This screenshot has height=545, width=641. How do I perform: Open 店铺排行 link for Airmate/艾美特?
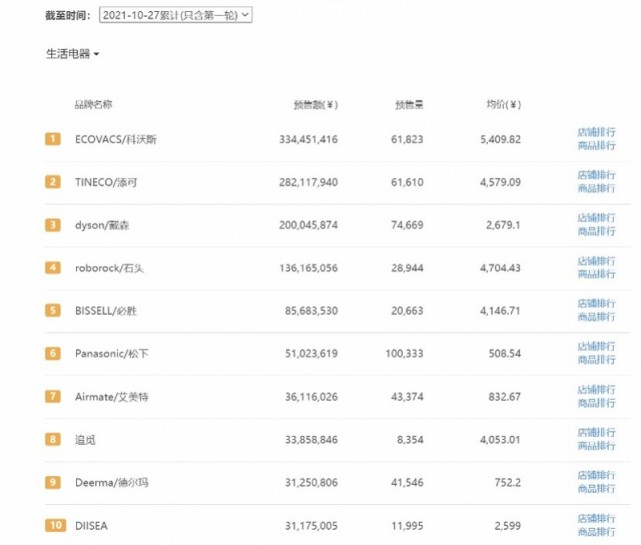coord(596,390)
